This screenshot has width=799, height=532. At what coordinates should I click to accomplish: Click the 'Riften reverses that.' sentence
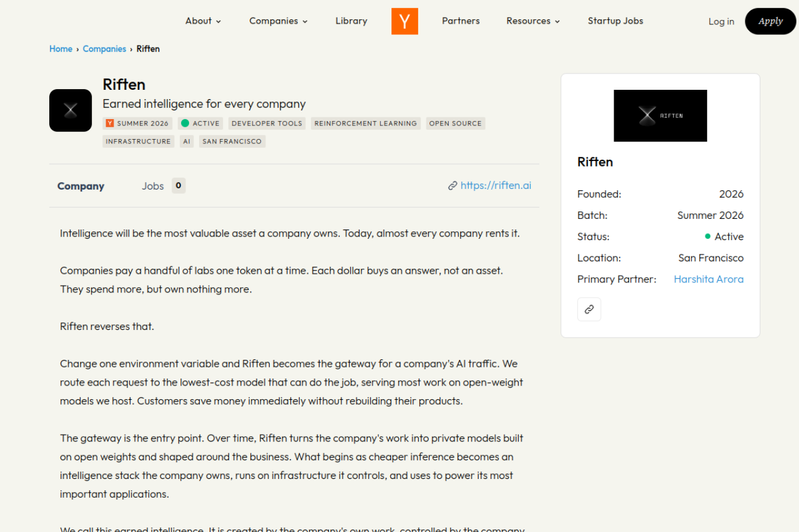click(x=107, y=327)
